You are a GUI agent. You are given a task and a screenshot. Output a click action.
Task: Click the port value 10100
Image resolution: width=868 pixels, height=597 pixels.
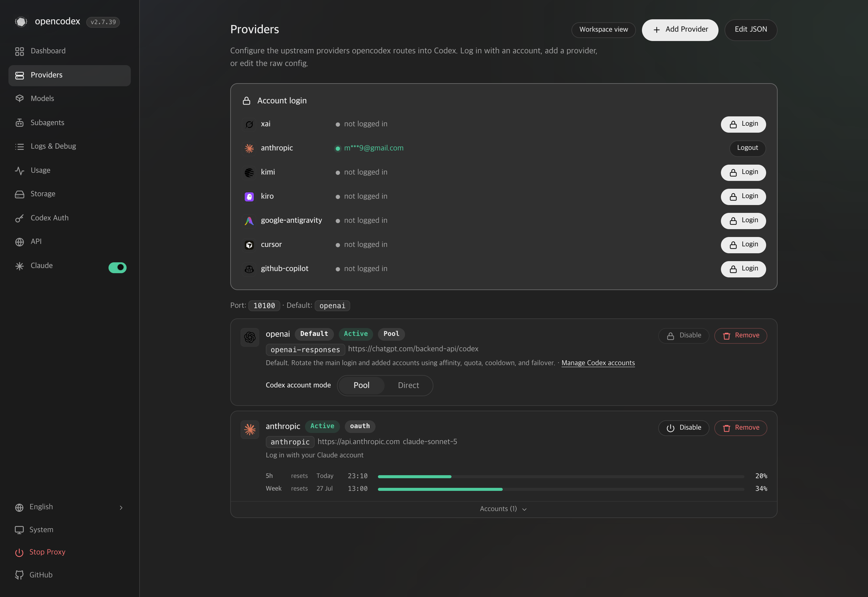264,306
